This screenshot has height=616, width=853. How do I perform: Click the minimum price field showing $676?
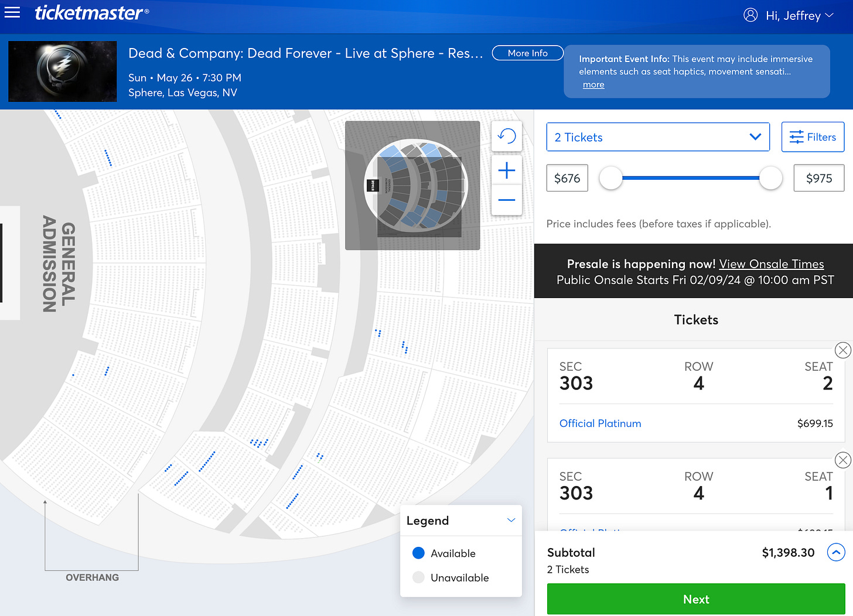(567, 178)
